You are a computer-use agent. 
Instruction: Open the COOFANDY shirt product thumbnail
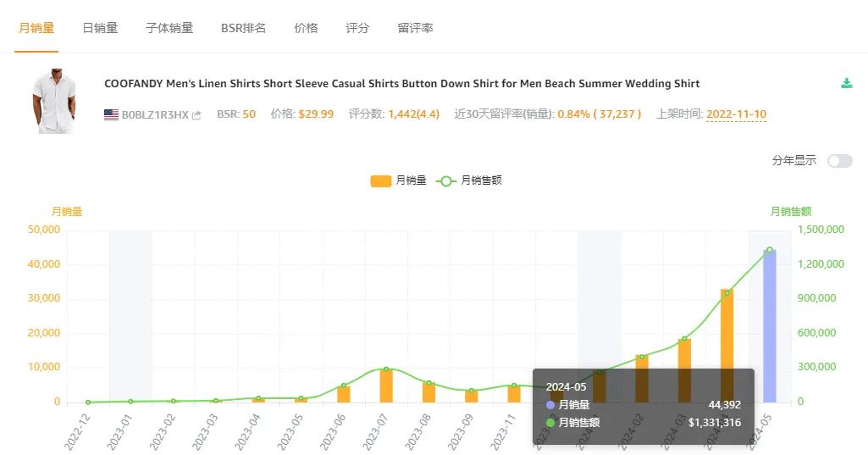(x=53, y=101)
